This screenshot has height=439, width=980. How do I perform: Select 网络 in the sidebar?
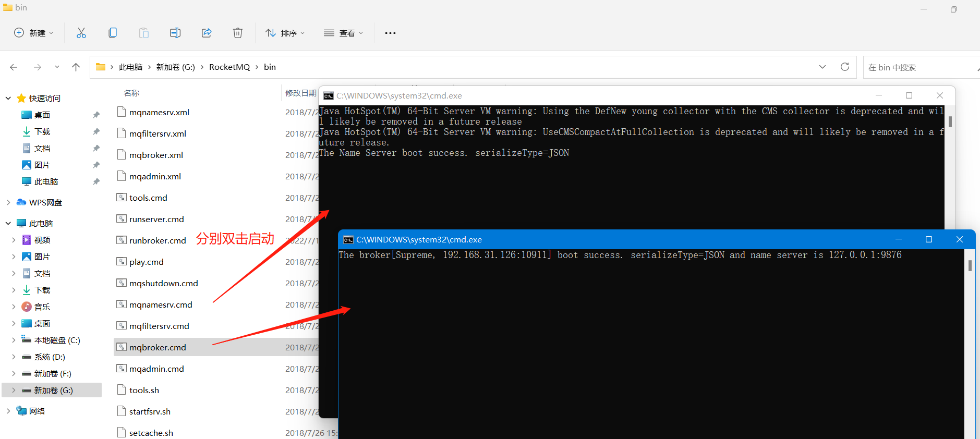pos(37,411)
